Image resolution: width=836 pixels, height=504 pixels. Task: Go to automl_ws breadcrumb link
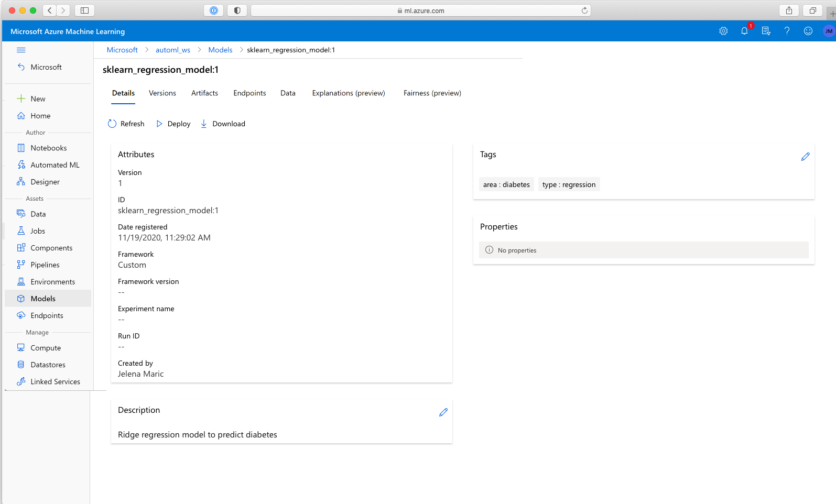(173, 50)
